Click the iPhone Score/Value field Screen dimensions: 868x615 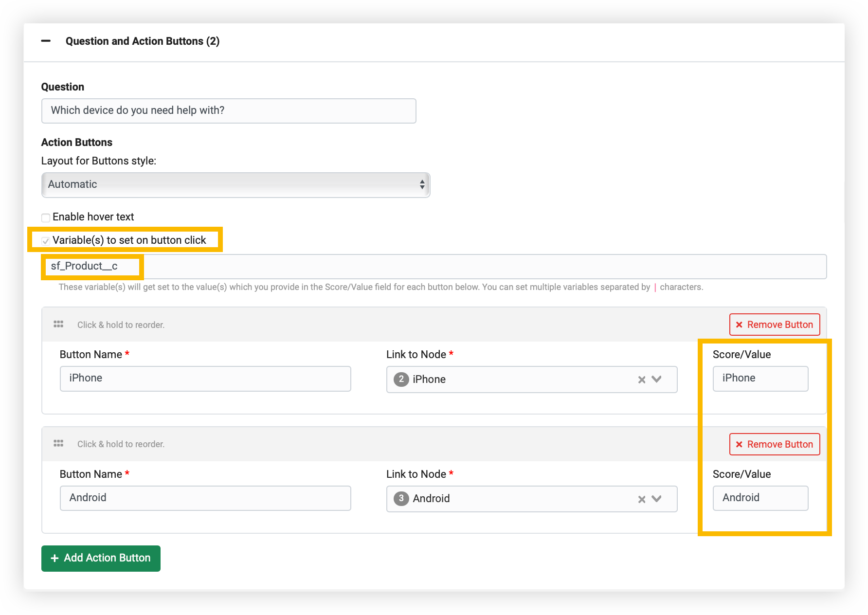(760, 378)
